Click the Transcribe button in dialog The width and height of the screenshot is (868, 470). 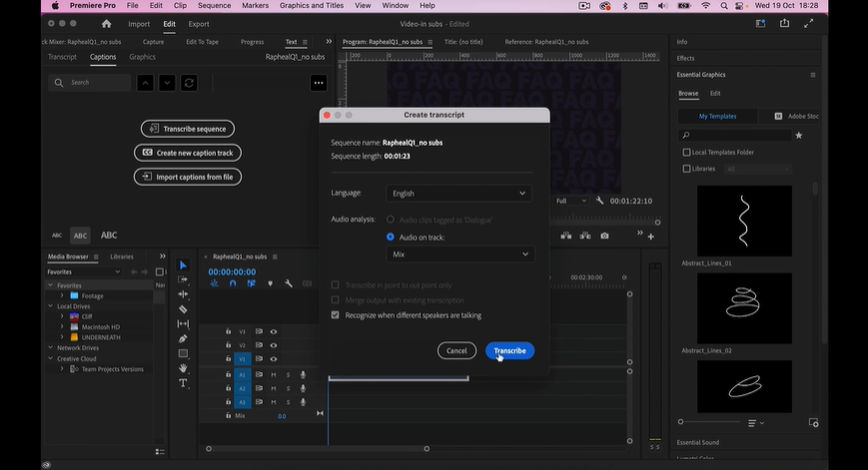coord(509,350)
